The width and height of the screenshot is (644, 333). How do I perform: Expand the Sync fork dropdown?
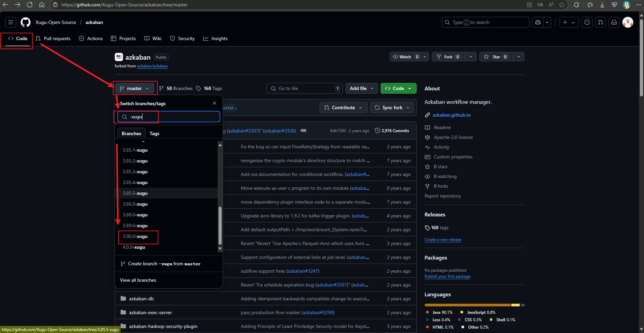(392, 108)
